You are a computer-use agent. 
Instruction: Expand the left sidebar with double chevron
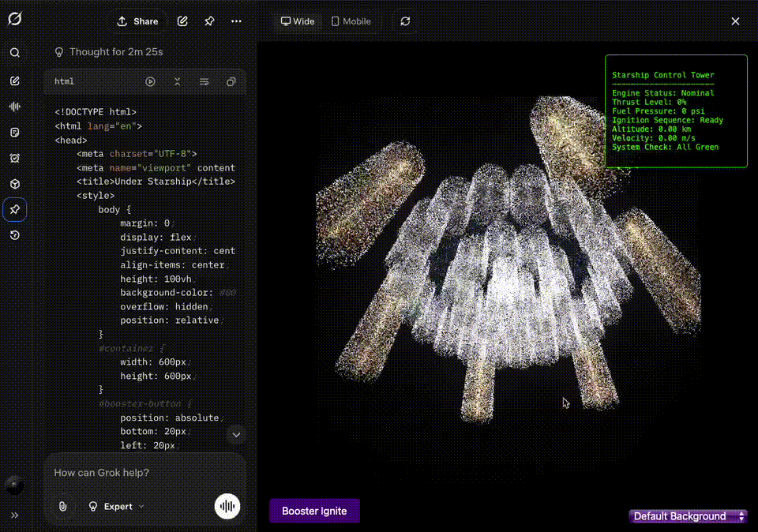coord(15,515)
